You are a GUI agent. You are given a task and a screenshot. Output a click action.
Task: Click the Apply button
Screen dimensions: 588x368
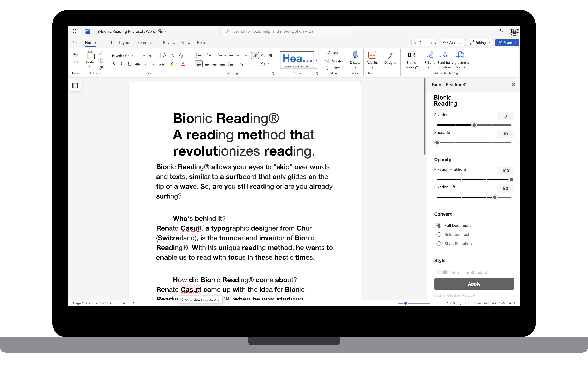474,284
